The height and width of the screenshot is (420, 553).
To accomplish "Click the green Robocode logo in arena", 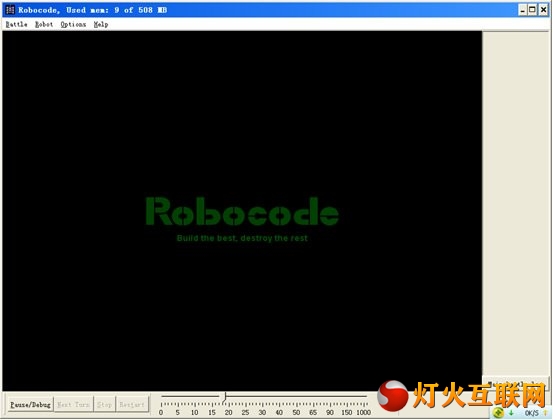I will tap(242, 211).
